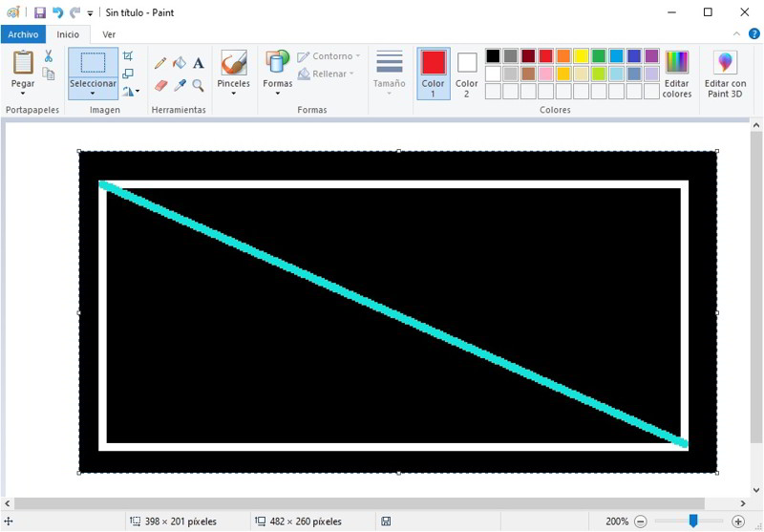Switch to the Ver tab
The image size is (764, 532).
coord(109,34)
